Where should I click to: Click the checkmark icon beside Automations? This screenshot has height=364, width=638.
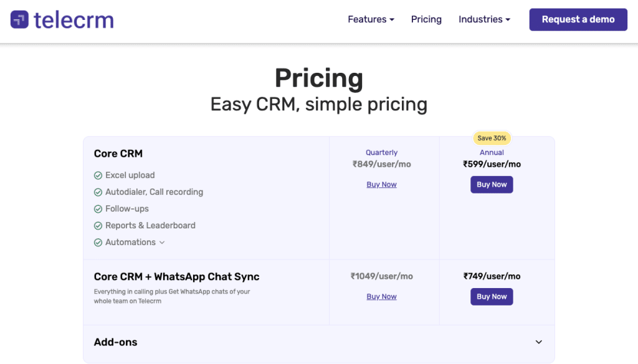pyautogui.click(x=98, y=242)
